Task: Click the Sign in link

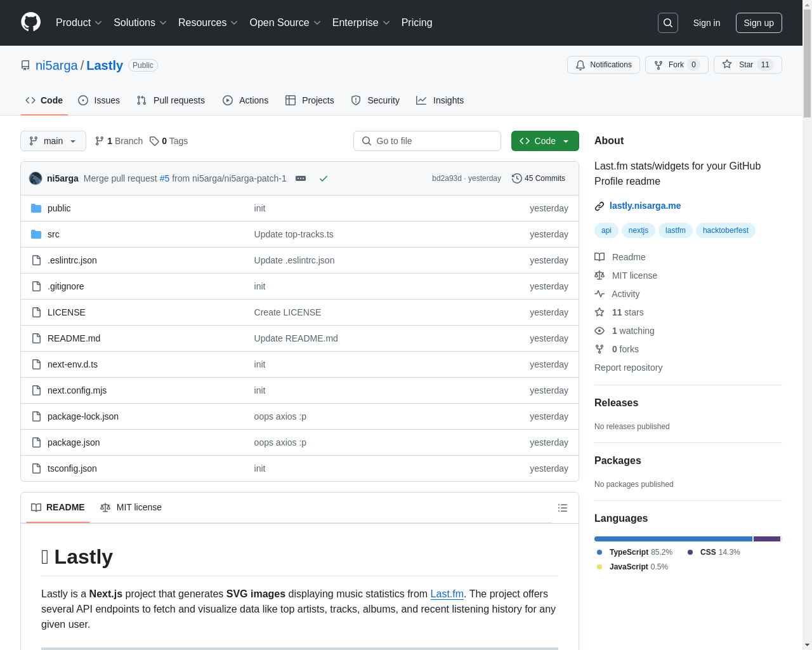Action: [x=707, y=23]
